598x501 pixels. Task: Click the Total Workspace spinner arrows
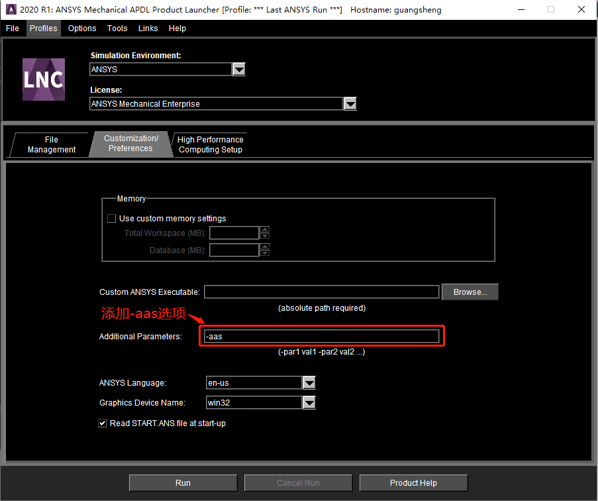pos(264,233)
